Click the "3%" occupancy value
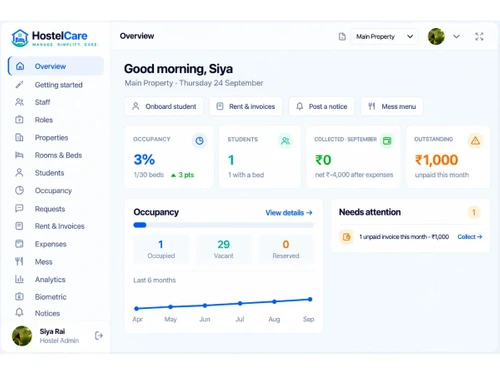This screenshot has height=375, width=500. 144,160
